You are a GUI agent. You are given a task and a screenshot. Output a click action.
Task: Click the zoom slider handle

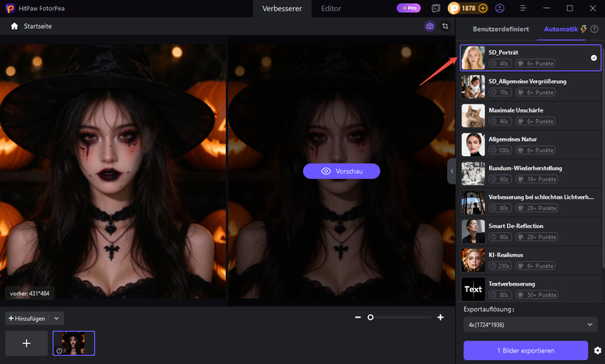coord(370,317)
